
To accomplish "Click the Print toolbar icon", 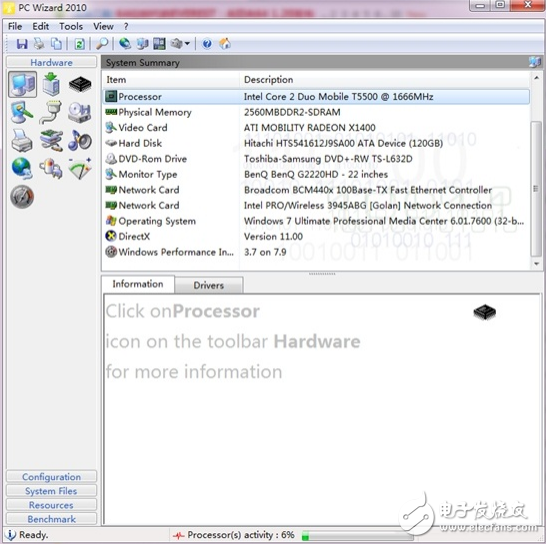I will (39, 44).
